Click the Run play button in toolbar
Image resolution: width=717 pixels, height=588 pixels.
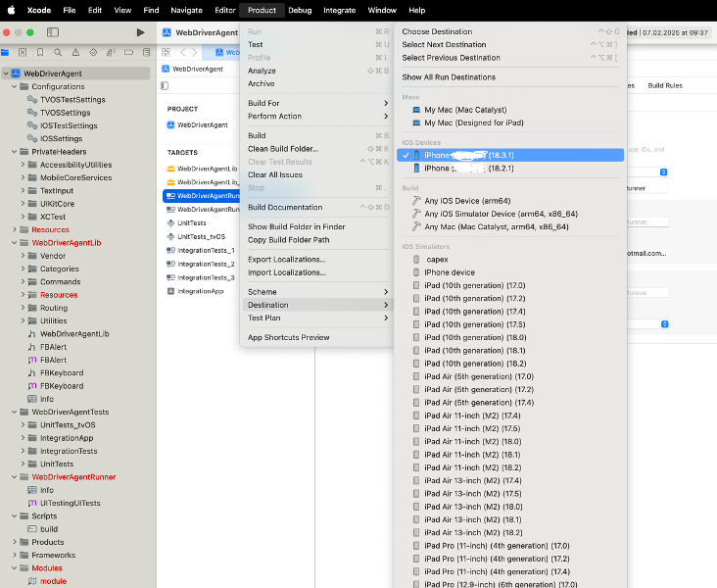pyautogui.click(x=140, y=32)
